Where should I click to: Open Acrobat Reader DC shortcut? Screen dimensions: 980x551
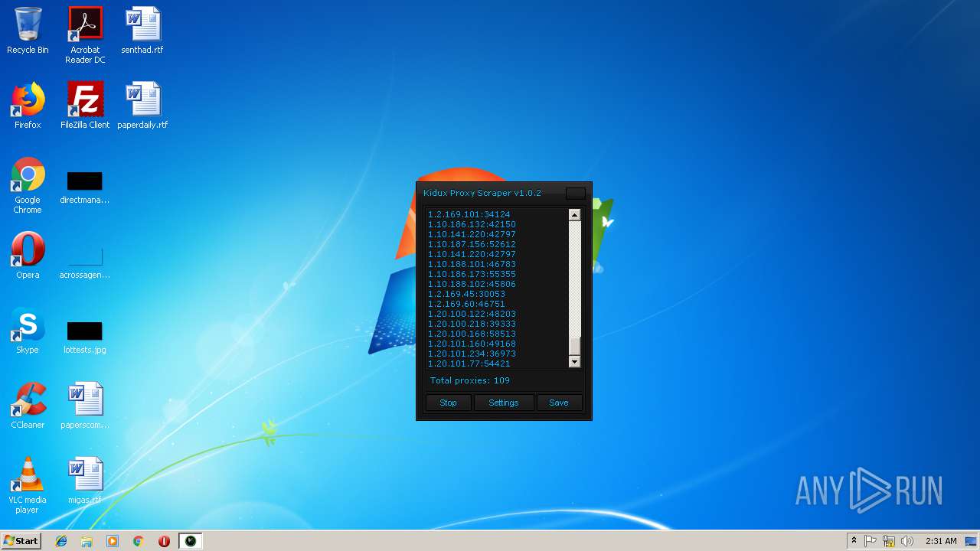tap(85, 35)
